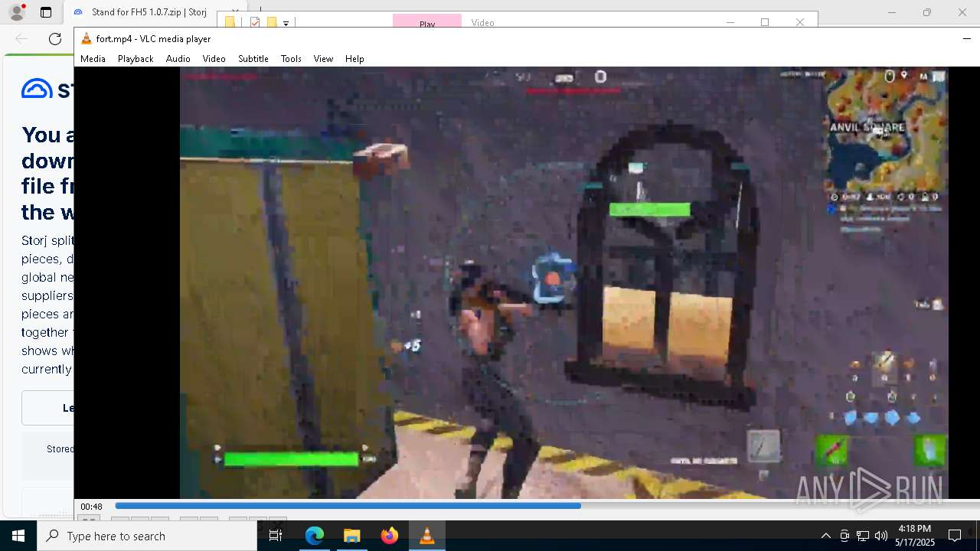The width and height of the screenshot is (980, 551).
Task: Open the volume tray icon
Action: pos(881,536)
